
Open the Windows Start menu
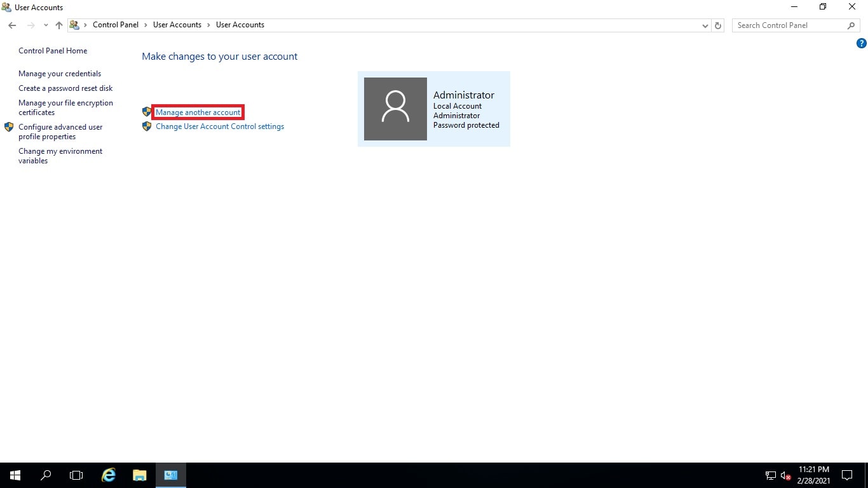click(x=15, y=475)
